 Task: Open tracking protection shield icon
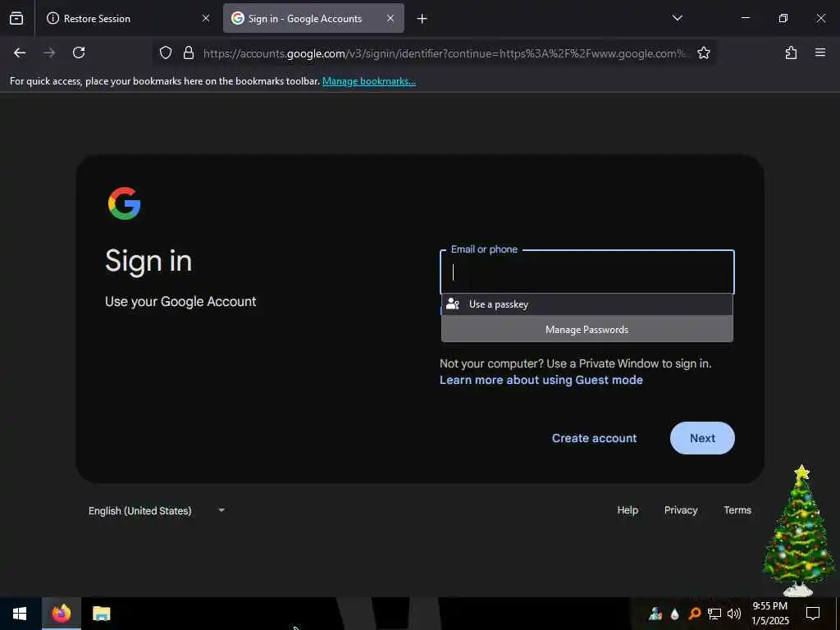tap(166, 52)
